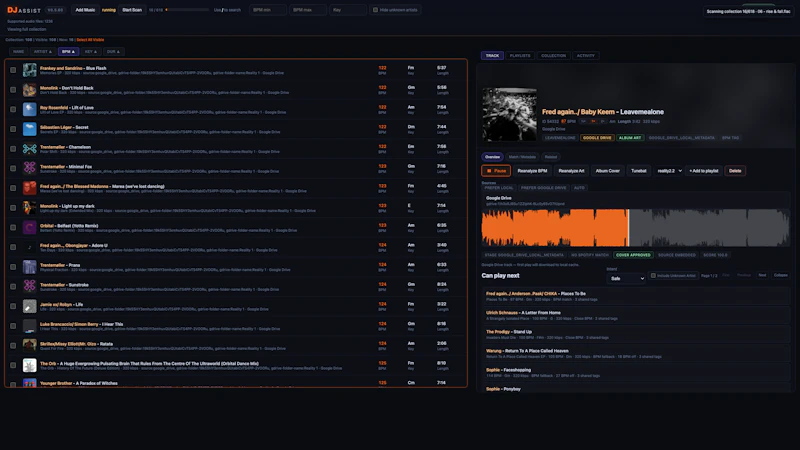Image resolution: width=800 pixels, height=450 pixels.
Task: Click purple cover icon of Orbital Belfast
Action: click(x=30, y=228)
